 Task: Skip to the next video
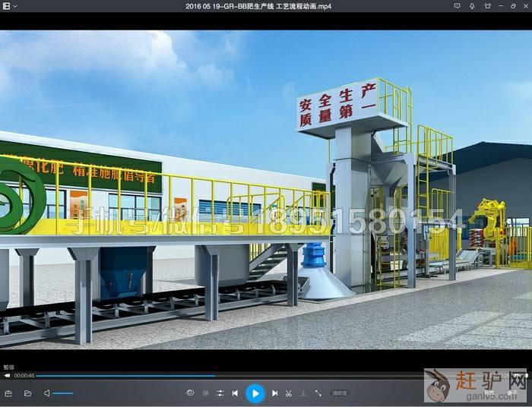274,393
